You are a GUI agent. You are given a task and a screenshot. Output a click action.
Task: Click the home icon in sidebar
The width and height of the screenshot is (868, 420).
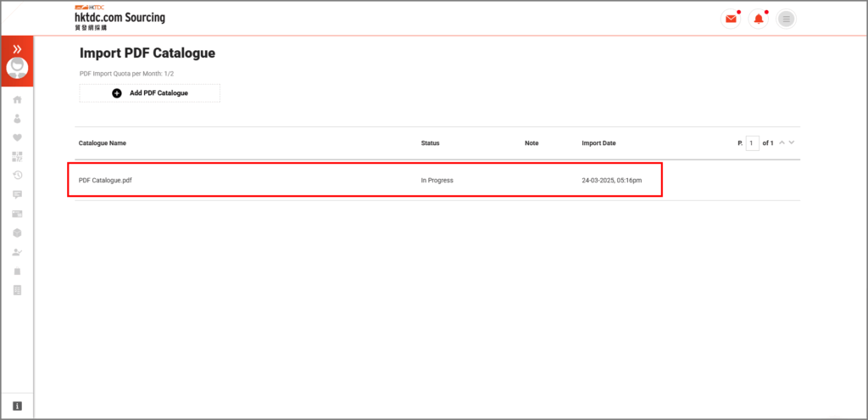tap(17, 99)
